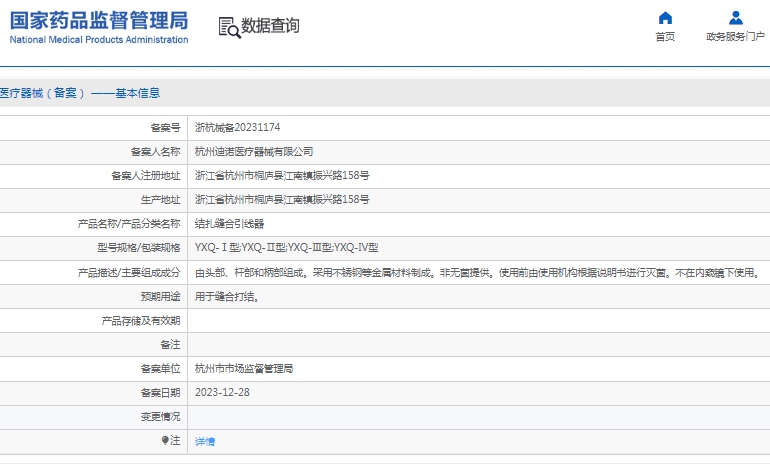Image resolution: width=770 pixels, height=464 pixels.
Task: Click the 数据查询 heading
Action: click(x=270, y=26)
